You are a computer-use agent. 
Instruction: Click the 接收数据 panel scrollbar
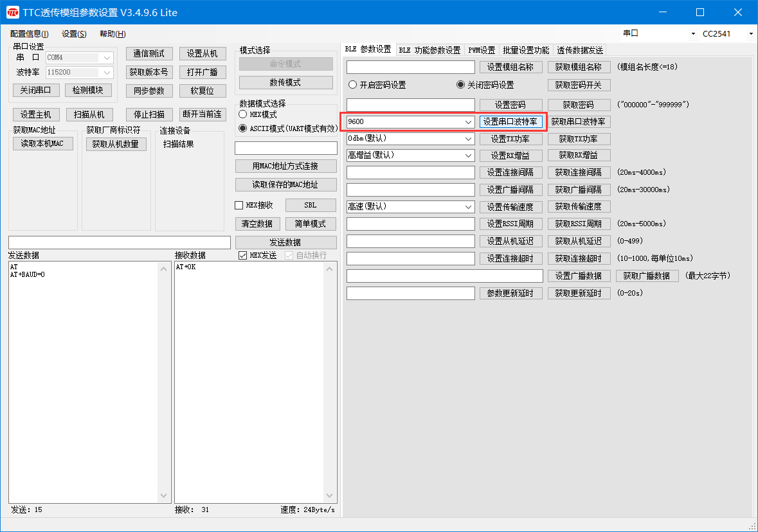coord(329,382)
